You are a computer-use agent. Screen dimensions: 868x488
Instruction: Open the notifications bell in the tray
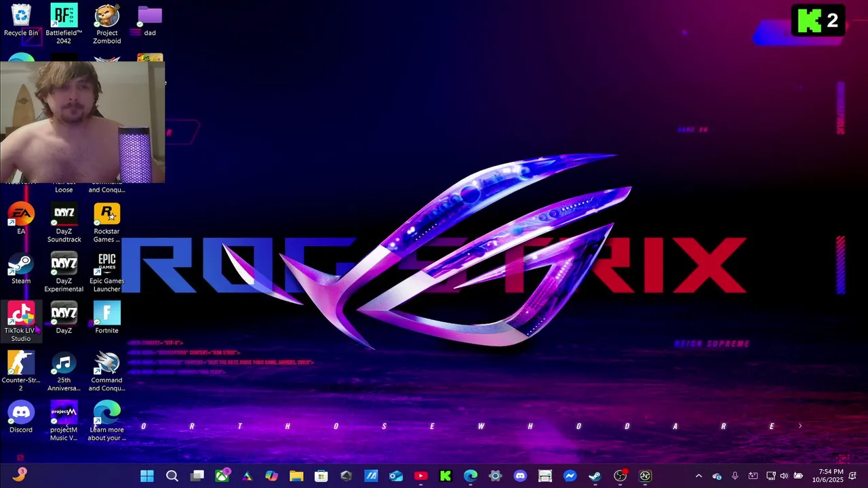pos(853,476)
